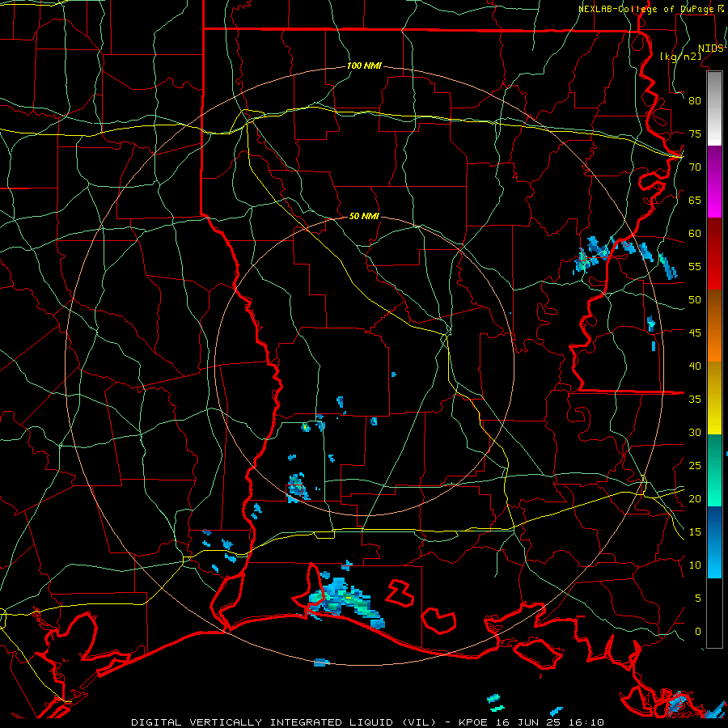The width and height of the screenshot is (728, 728).
Task: Click the dark red segment of the color bar
Action: (714, 254)
